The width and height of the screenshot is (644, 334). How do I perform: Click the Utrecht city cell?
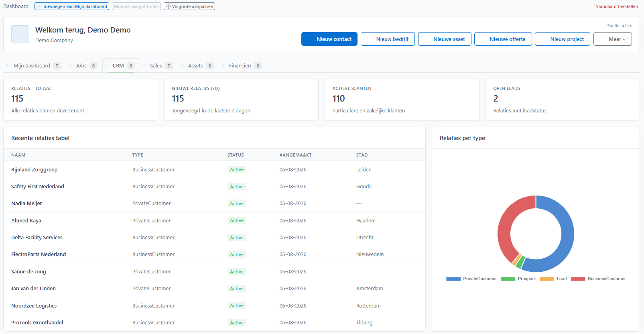365,237
